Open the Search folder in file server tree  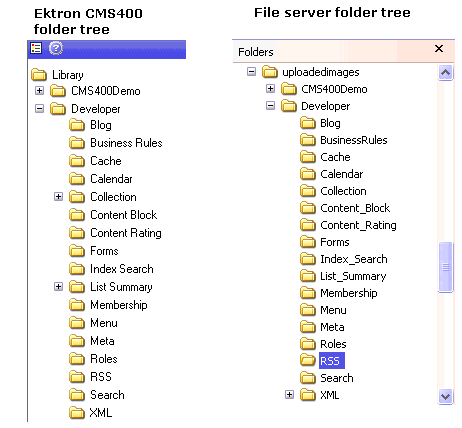(x=337, y=378)
